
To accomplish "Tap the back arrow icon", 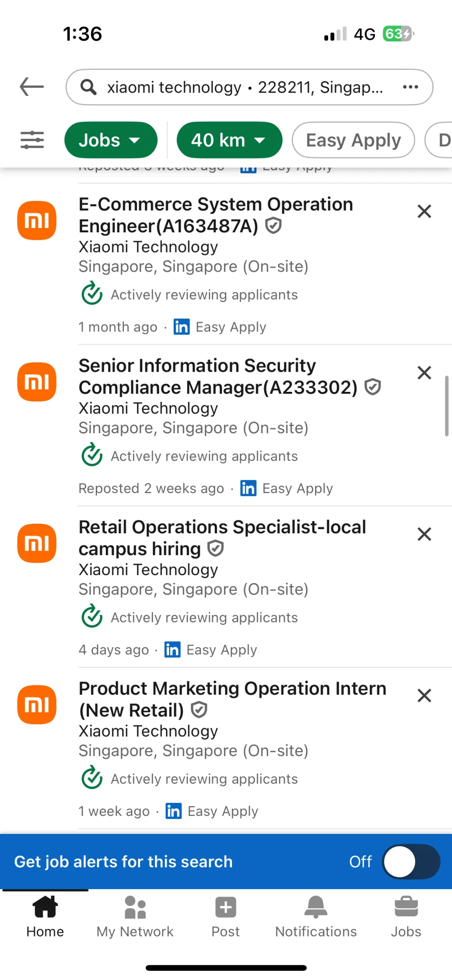I will point(32,87).
